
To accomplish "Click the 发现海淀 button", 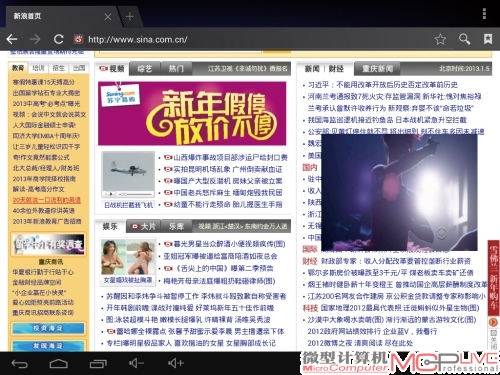I will click(48, 346).
